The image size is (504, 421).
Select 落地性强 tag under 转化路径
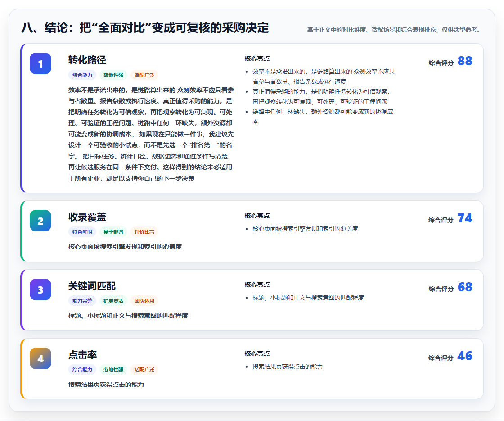point(113,75)
